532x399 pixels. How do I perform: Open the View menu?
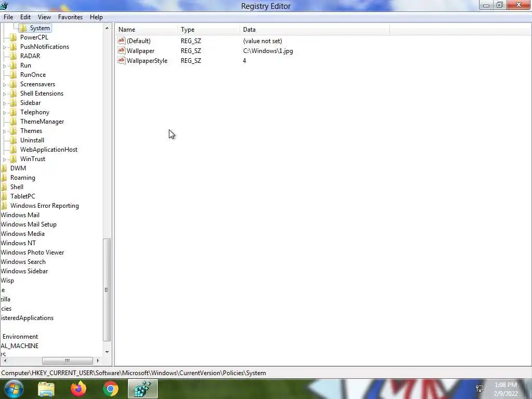(x=44, y=17)
